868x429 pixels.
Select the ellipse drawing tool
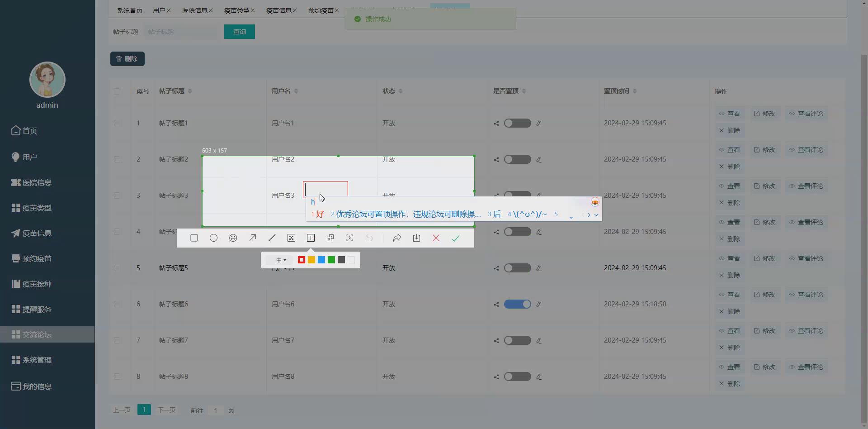(x=213, y=238)
